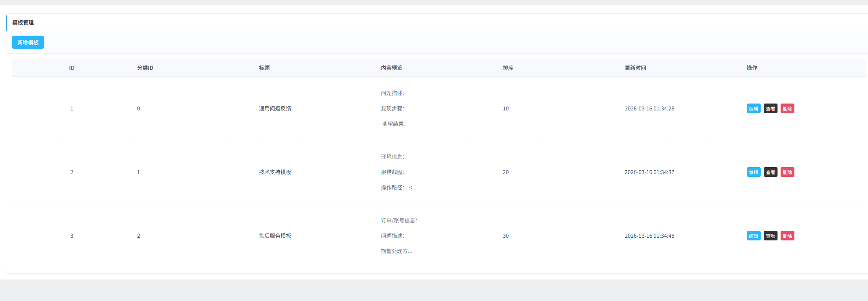
Task: Click the 内容预览 column header
Action: 391,68
